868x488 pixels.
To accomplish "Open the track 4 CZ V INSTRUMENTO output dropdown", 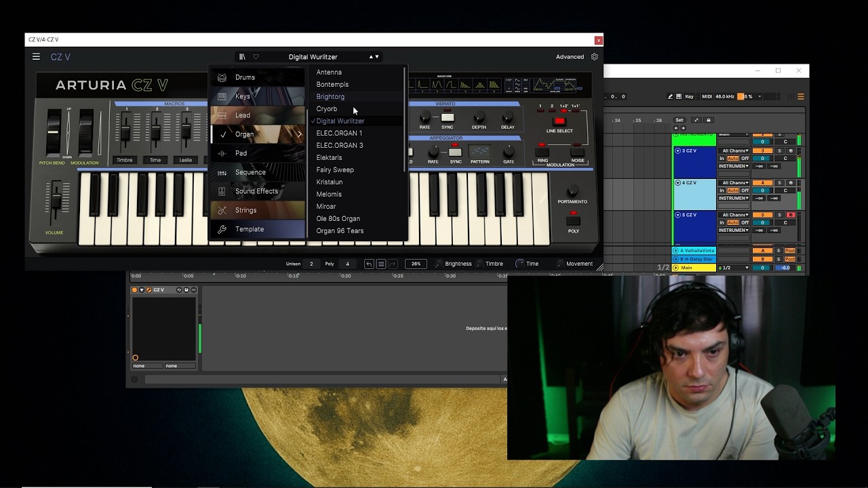I will 734,198.
